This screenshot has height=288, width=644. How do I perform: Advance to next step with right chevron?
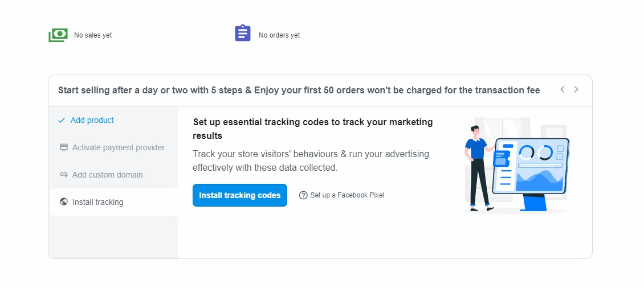[576, 89]
